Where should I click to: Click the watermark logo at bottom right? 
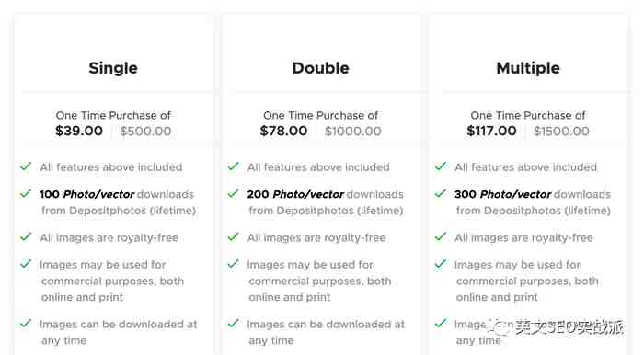(558, 327)
